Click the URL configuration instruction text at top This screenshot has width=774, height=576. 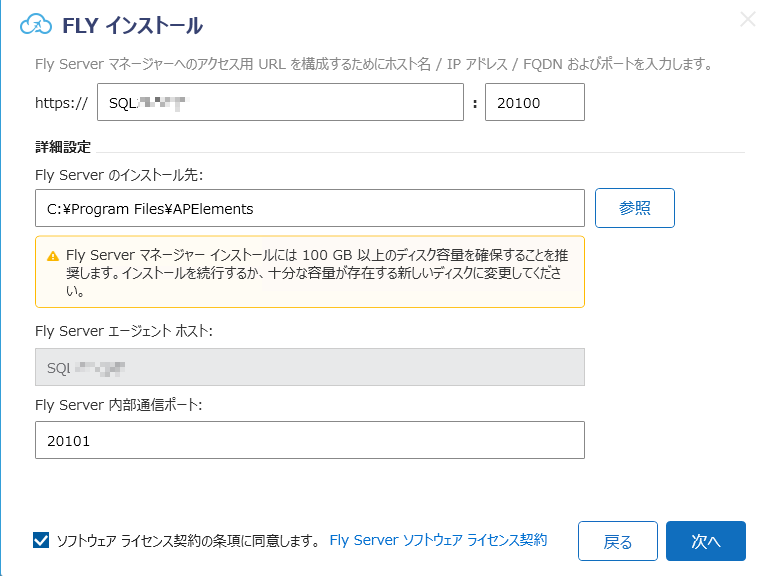click(374, 64)
